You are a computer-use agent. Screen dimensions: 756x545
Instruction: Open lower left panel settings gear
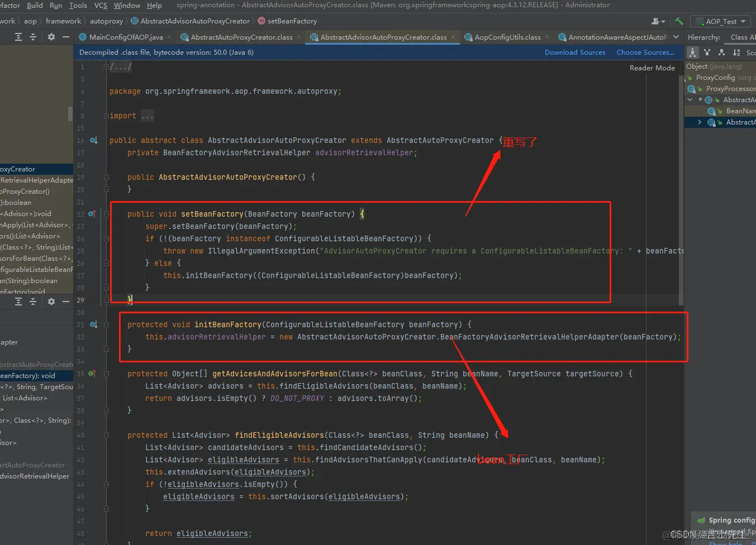tap(51, 302)
